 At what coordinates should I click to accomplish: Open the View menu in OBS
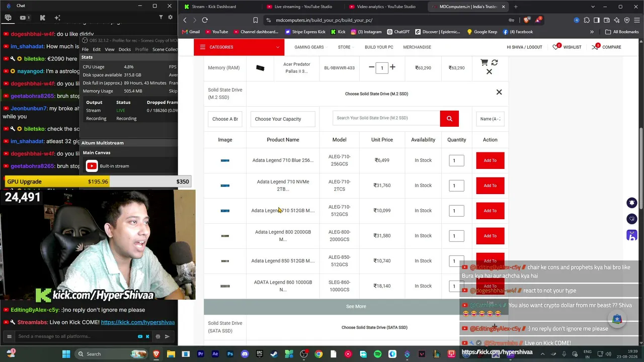point(110,49)
